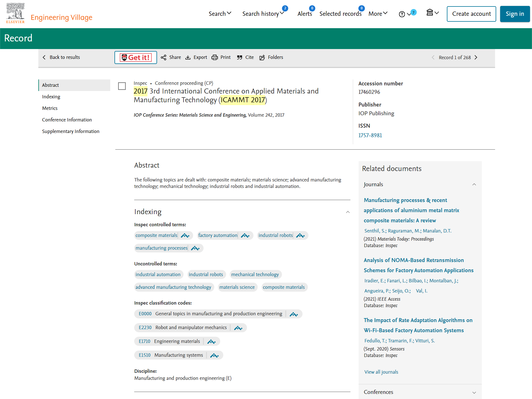The width and height of the screenshot is (532, 399).
Task: Collapse the Indexing section chevron
Action: pyautogui.click(x=348, y=212)
